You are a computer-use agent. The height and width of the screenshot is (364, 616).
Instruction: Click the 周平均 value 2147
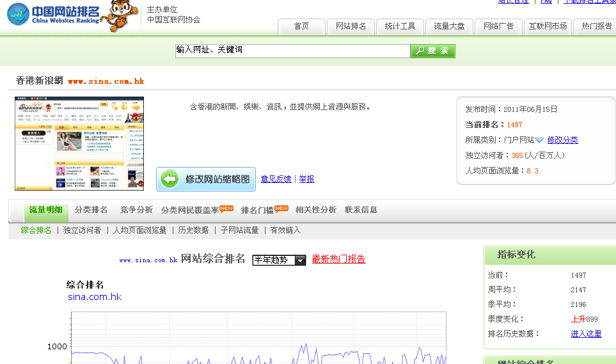coord(578,290)
